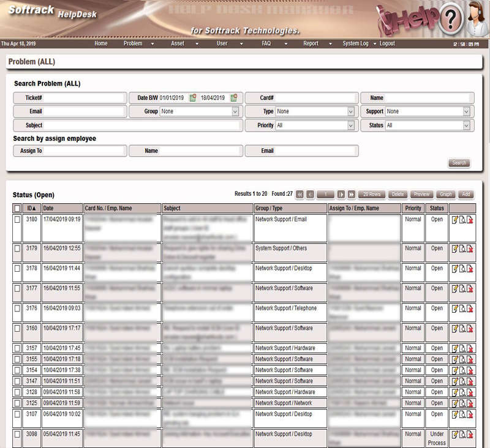
Task: Click the Help question mark icon
Action: [x=450, y=20]
